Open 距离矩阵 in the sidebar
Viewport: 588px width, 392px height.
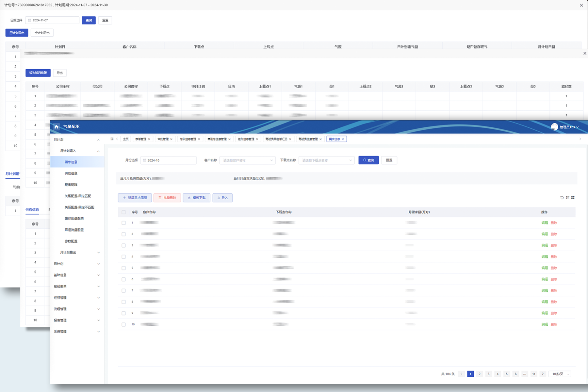pos(71,185)
